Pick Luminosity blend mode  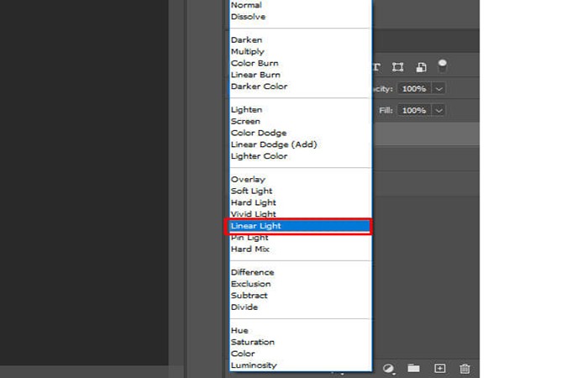[301, 365]
